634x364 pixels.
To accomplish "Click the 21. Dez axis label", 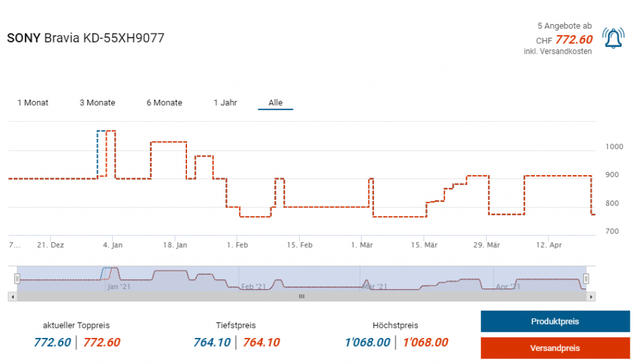I will pyautogui.click(x=51, y=245).
